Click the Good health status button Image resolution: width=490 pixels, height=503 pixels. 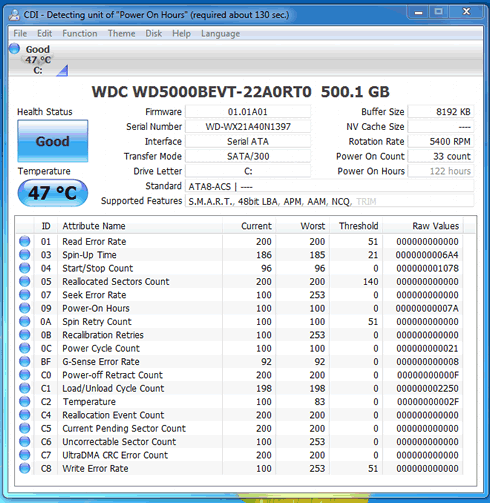click(x=53, y=141)
